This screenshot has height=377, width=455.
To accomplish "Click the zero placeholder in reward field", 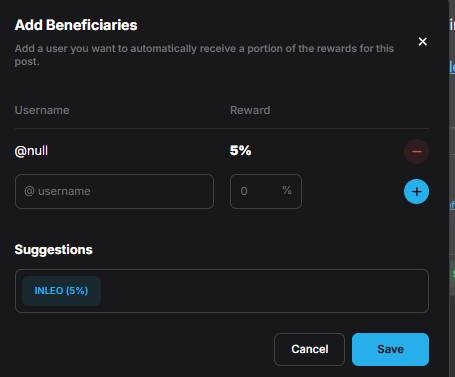I will 244,191.
